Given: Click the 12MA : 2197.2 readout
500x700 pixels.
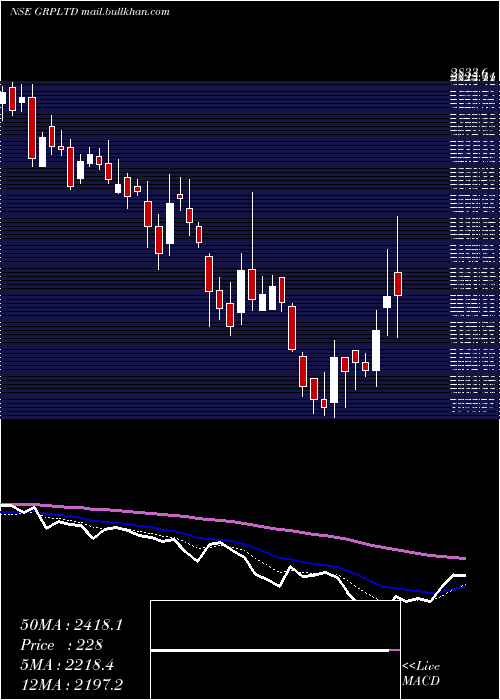Looking at the screenshot, I should (71, 685).
